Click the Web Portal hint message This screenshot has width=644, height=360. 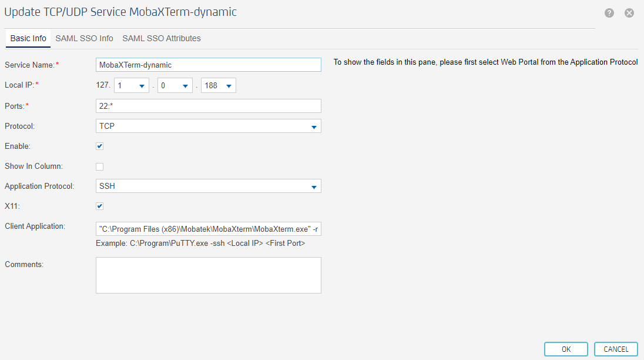coord(485,62)
